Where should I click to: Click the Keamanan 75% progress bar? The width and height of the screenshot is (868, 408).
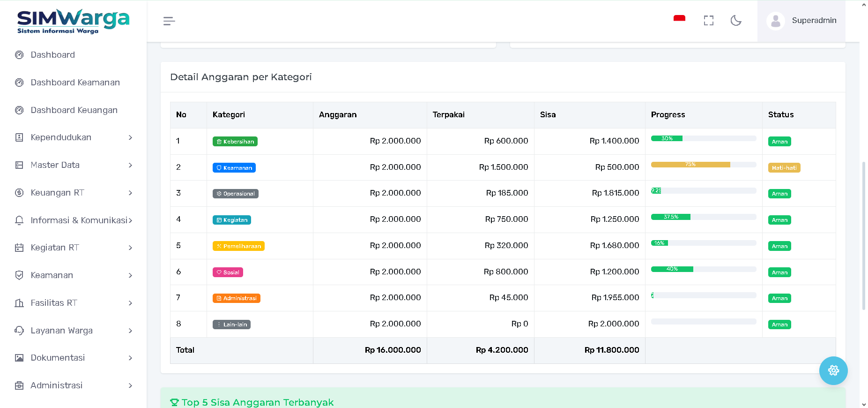[690, 165]
